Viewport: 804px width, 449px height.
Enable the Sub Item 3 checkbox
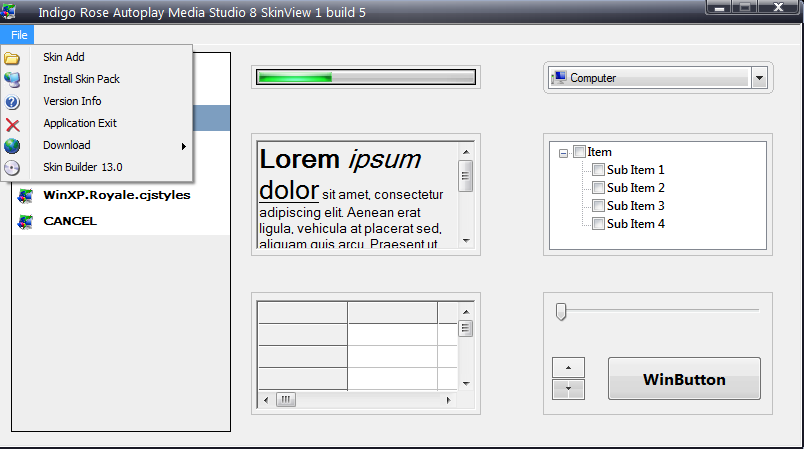pyautogui.click(x=598, y=206)
